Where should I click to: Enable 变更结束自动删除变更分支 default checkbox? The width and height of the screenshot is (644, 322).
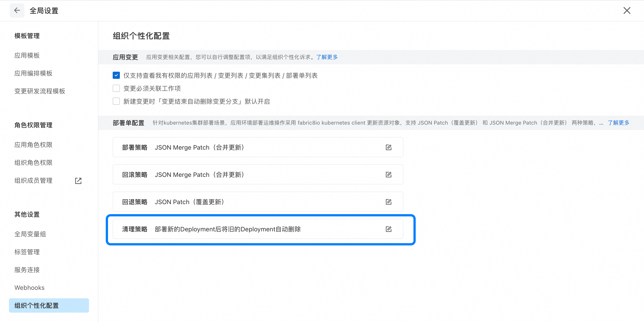[x=116, y=101]
